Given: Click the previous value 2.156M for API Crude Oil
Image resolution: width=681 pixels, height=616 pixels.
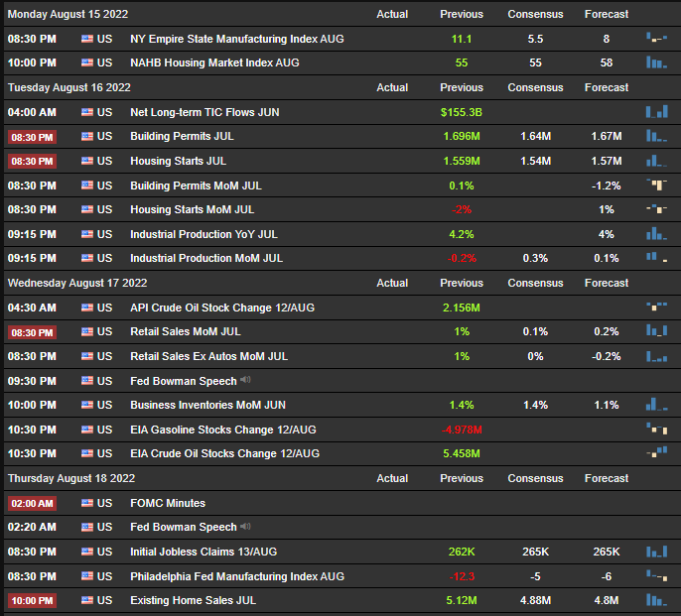Looking at the screenshot, I should click(462, 308).
